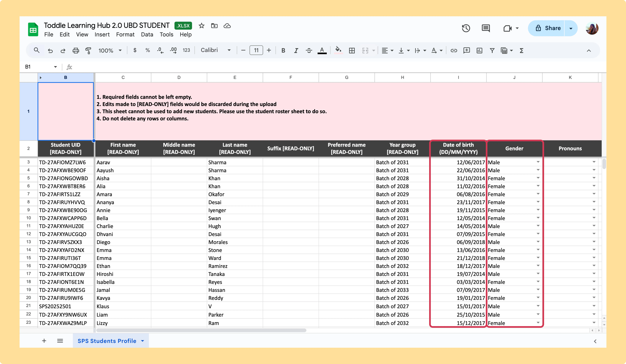This screenshot has height=364, width=626.
Task: Add a new sheet with plus
Action: [44, 341]
